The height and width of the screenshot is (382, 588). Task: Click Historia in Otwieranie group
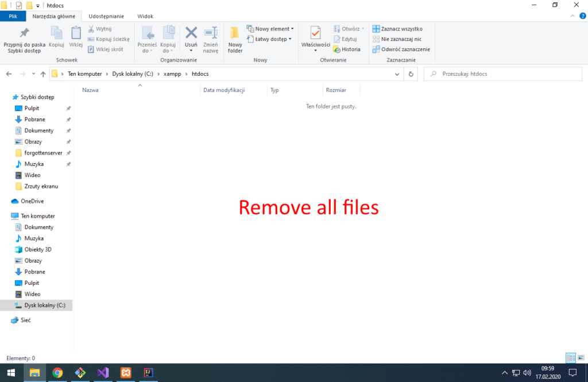tap(347, 49)
